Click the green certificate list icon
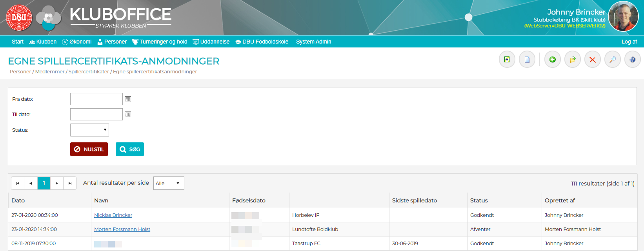 tap(507, 60)
